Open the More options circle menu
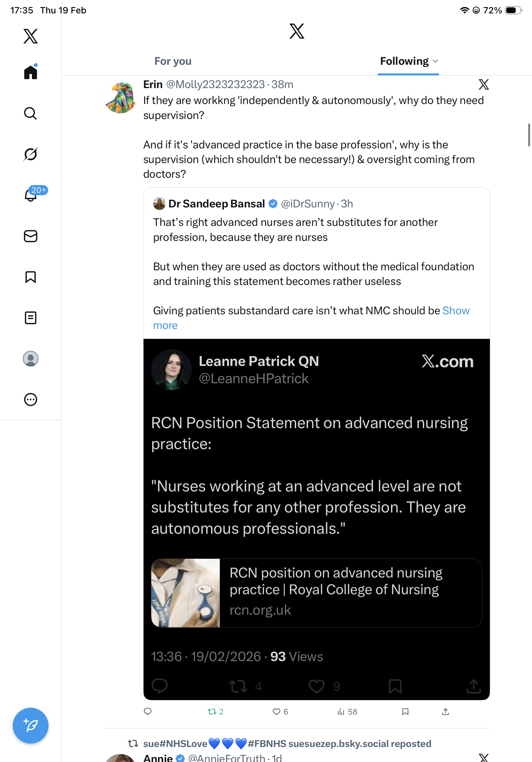The image size is (532, 762). point(31,400)
